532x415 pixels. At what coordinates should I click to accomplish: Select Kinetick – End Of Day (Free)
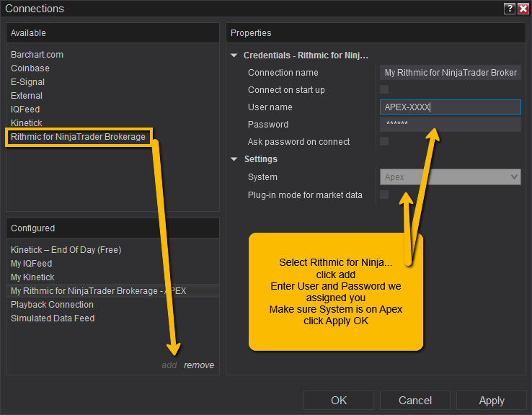66,250
